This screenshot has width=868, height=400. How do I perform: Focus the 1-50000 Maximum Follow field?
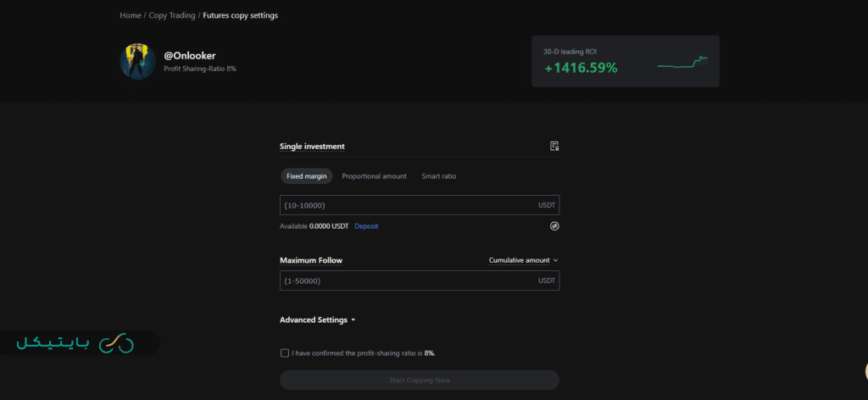(407, 281)
